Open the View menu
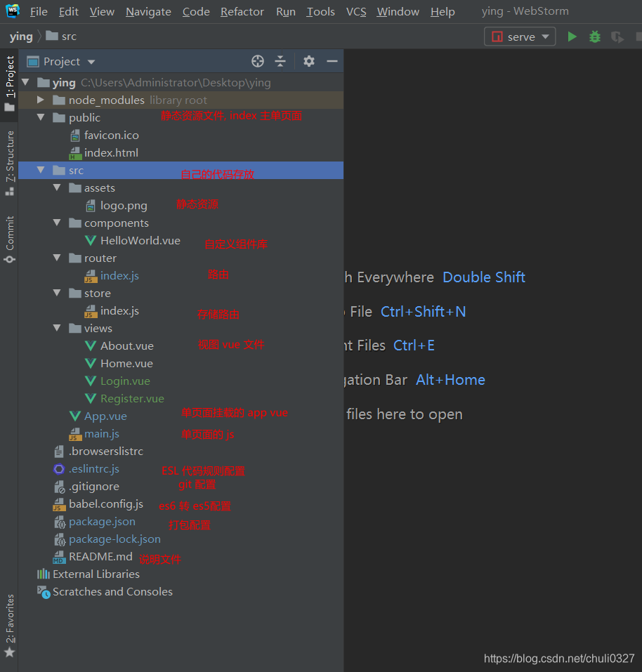 click(x=102, y=11)
